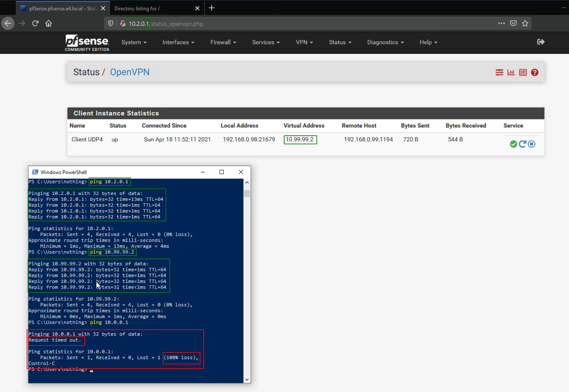Image resolution: width=569 pixels, height=392 pixels.
Task: Click local address 192.168.0.98:21679
Action: (249, 139)
